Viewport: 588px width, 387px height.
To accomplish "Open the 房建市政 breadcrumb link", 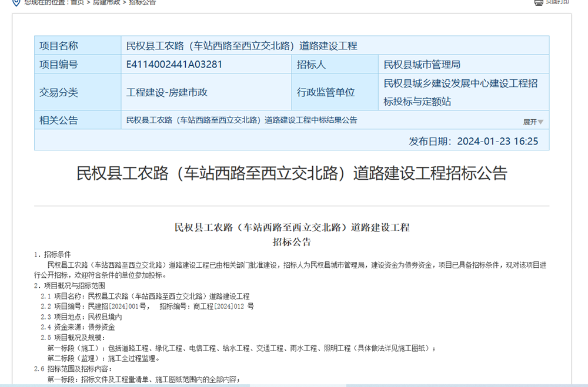I will coord(106,2).
